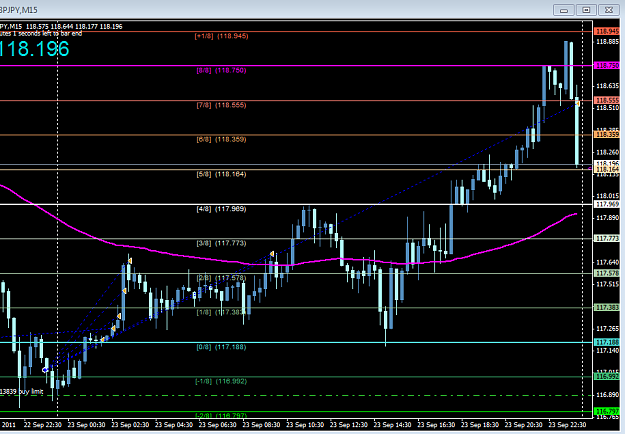Click the 23 Sep 10:30 time label
The height and width of the screenshot is (434, 625).
(x=305, y=424)
